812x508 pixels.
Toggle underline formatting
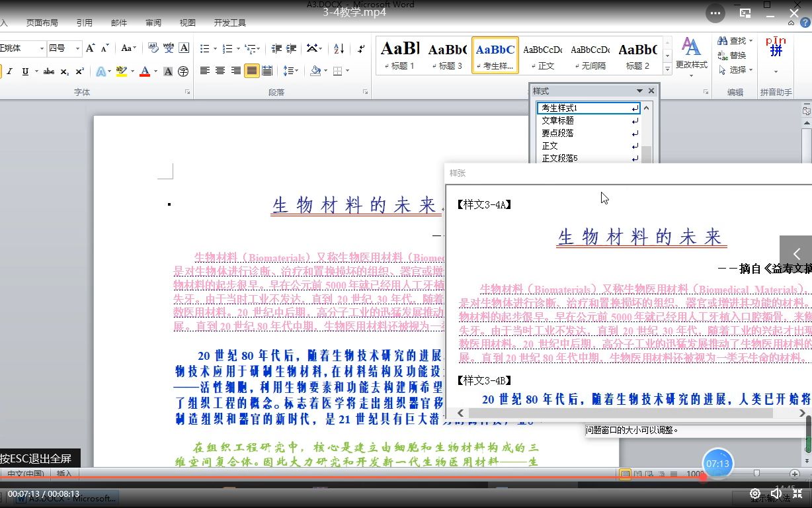(24, 71)
